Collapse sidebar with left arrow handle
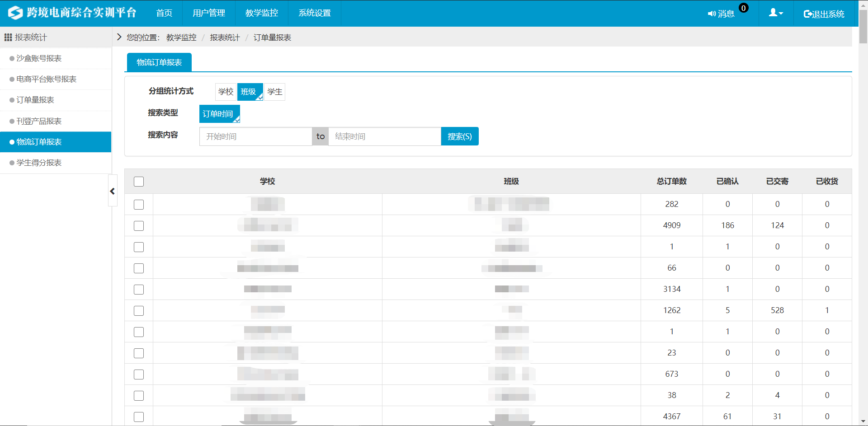868x426 pixels. point(113,191)
